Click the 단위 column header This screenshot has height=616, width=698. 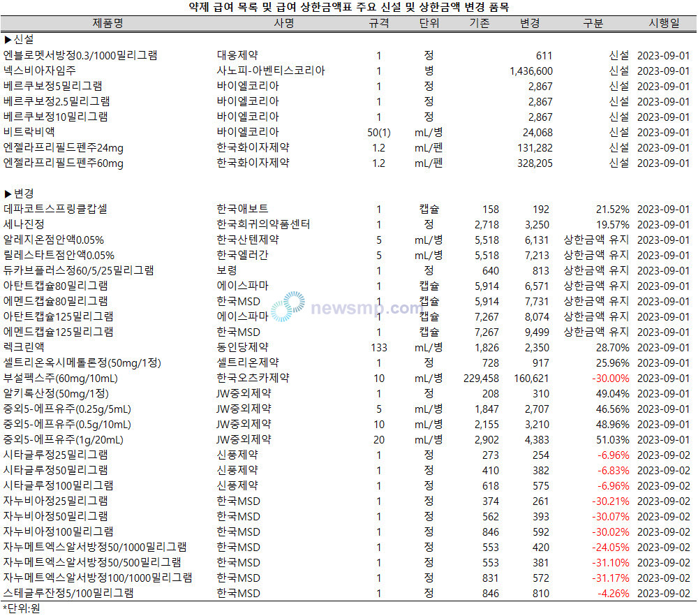tap(429, 23)
